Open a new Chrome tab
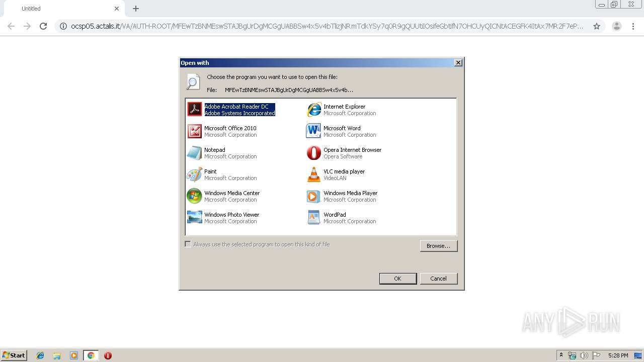This screenshot has width=644, height=362. coord(136,9)
